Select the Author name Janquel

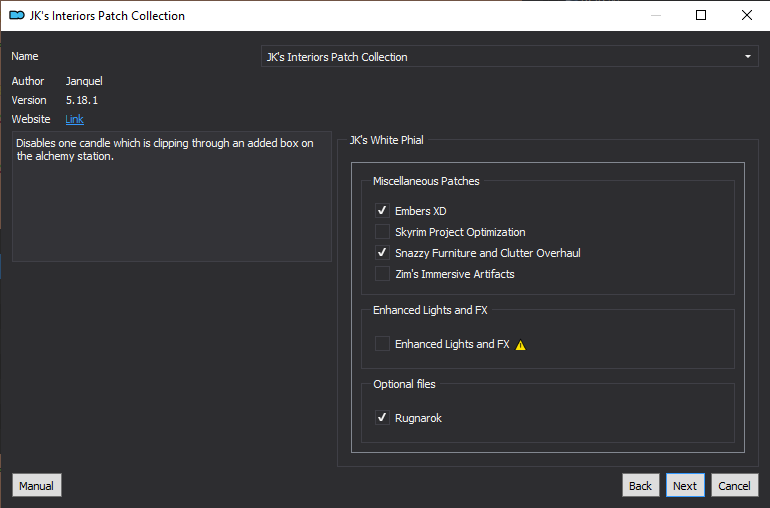click(x=84, y=81)
